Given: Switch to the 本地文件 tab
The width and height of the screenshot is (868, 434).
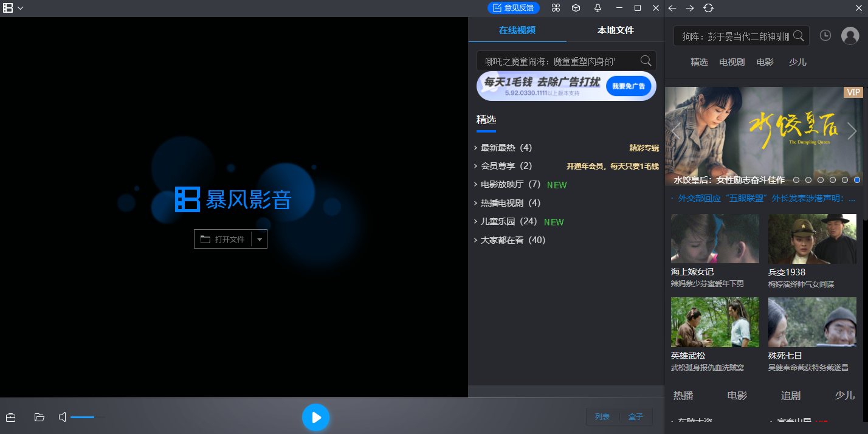Looking at the screenshot, I should tap(616, 30).
